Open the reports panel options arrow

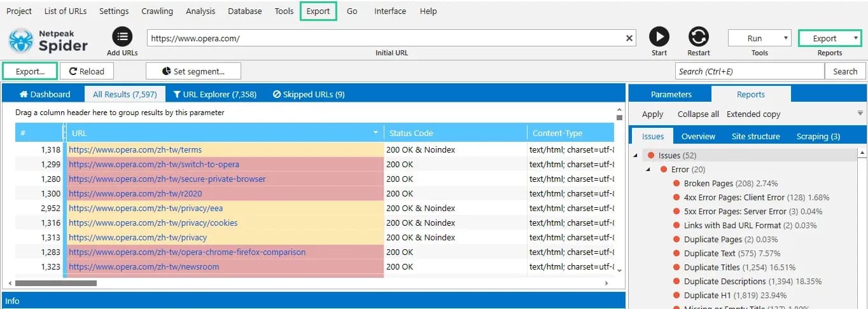(860, 114)
